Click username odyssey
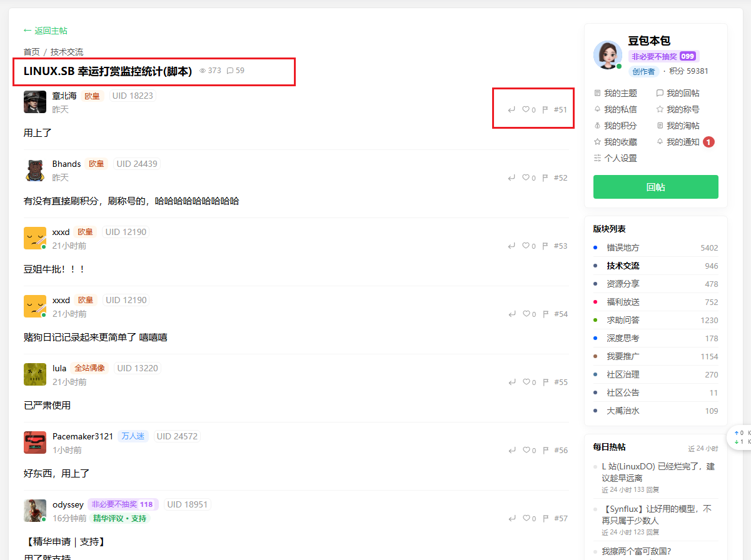The height and width of the screenshot is (560, 751). coord(68,504)
